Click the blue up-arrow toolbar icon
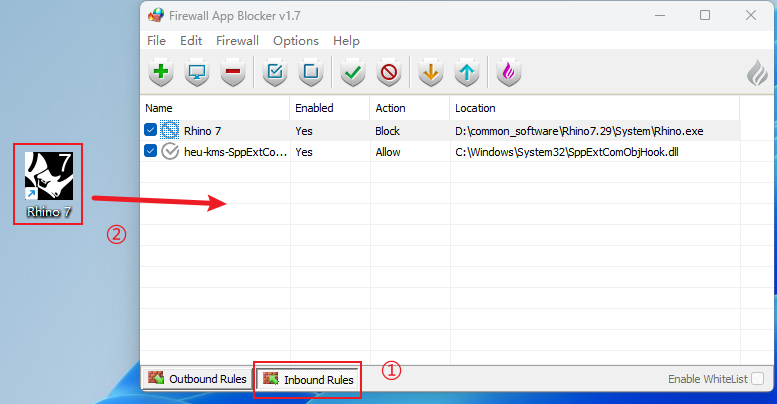The width and height of the screenshot is (777, 404). (x=467, y=72)
